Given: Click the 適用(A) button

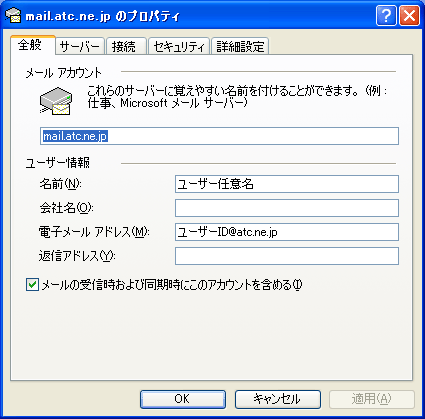Looking at the screenshot, I should pos(372,399).
